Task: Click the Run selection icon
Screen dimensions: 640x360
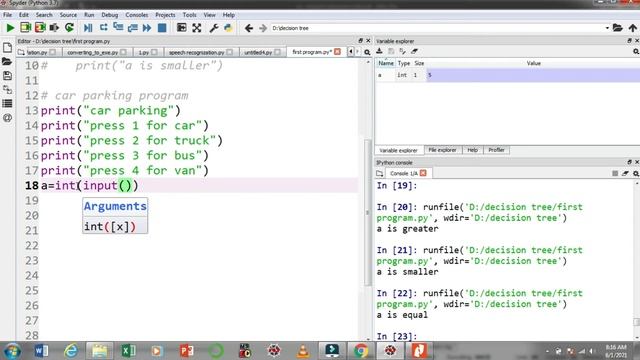Action: [54, 28]
